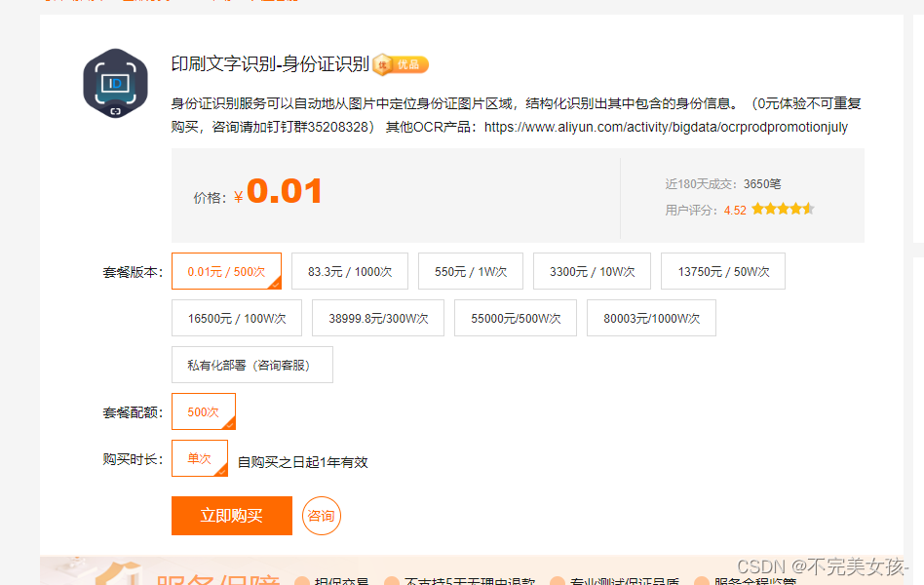
Task: Open the round 咨询 consultation button
Action: [322, 516]
